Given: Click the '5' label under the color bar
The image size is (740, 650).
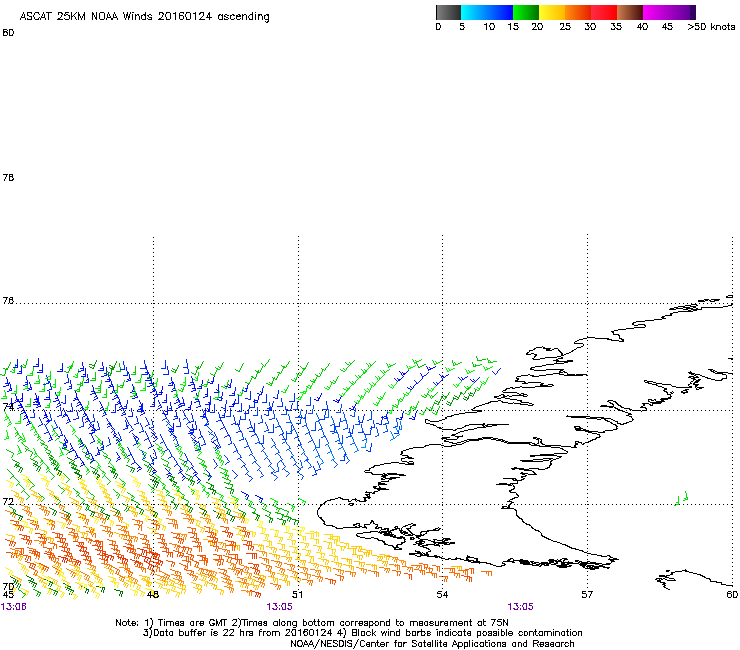Looking at the screenshot, I should pos(462,27).
